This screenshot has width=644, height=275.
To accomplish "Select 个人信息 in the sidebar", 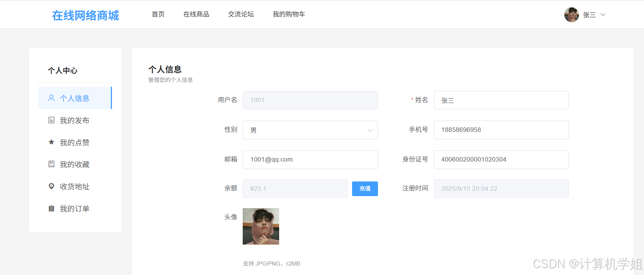I will pyautogui.click(x=75, y=98).
